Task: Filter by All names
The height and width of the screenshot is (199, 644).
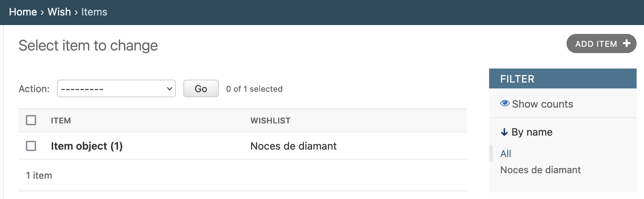Action: pyautogui.click(x=506, y=153)
